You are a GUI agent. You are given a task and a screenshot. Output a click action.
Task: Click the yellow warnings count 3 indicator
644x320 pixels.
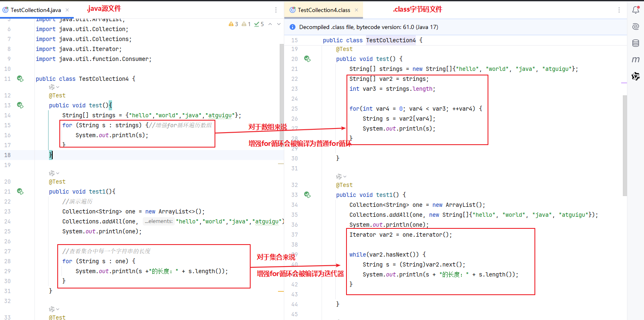pyautogui.click(x=233, y=24)
